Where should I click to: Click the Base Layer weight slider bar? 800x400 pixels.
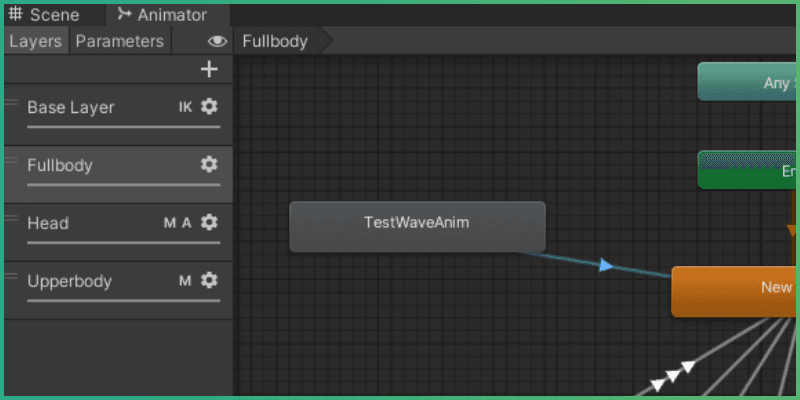123,127
